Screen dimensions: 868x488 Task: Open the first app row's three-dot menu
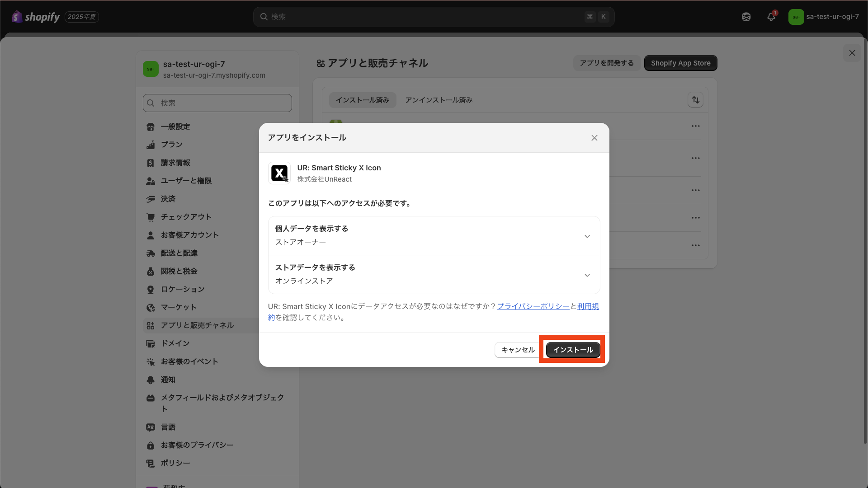click(x=695, y=126)
